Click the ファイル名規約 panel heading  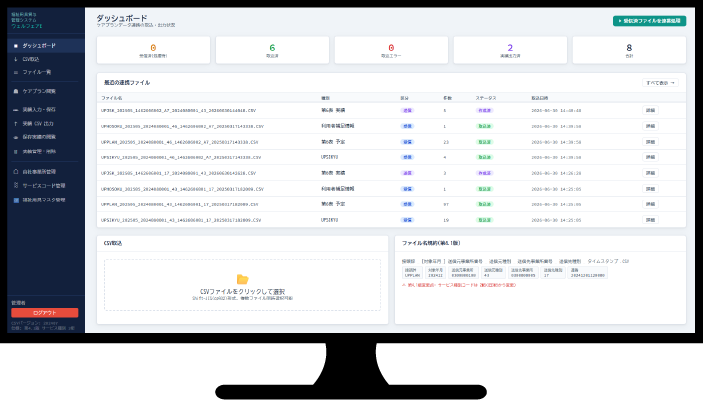point(431,243)
